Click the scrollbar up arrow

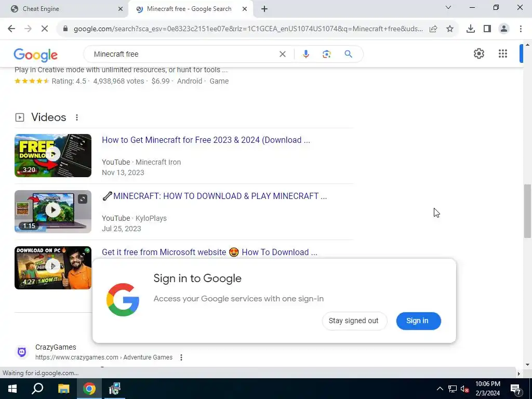pyautogui.click(x=527, y=45)
